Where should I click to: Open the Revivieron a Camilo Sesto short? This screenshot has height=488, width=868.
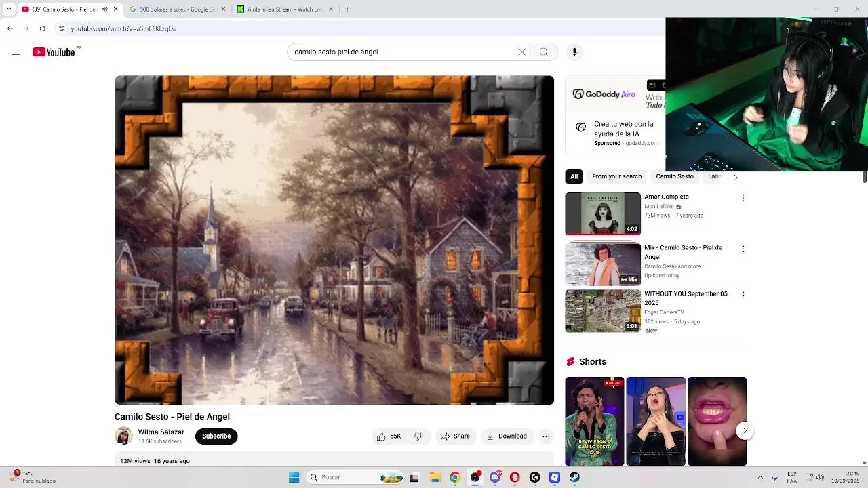[595, 421]
